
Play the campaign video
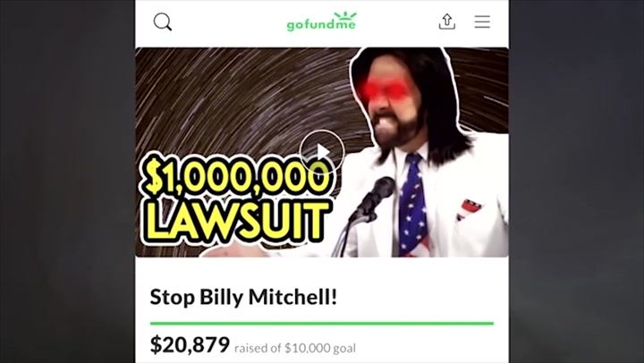click(322, 152)
